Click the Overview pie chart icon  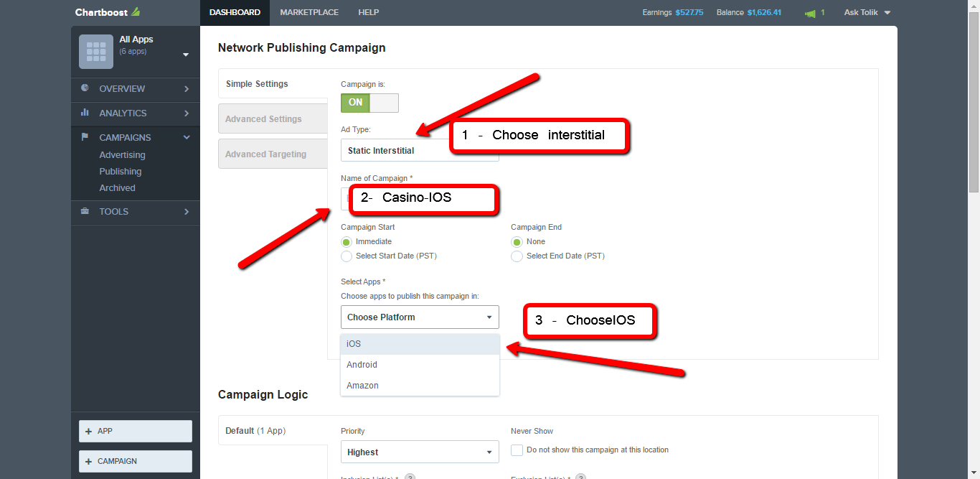click(85, 88)
